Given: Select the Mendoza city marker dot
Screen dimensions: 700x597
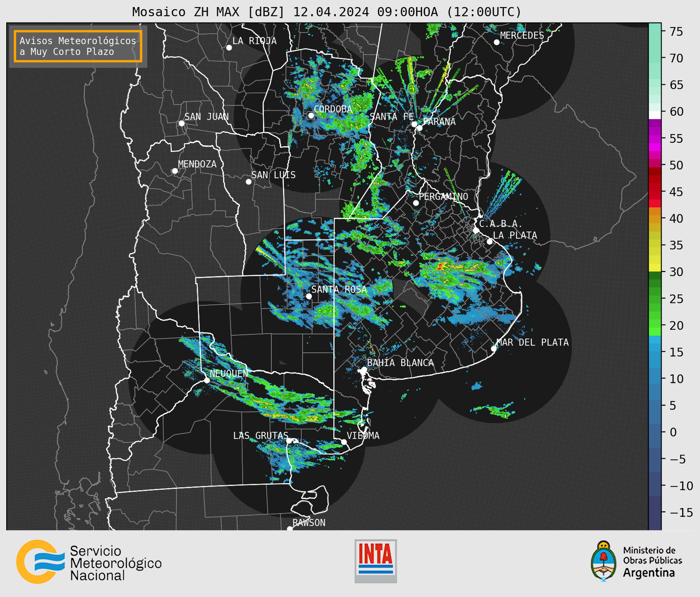Looking at the screenshot, I should coord(175,171).
